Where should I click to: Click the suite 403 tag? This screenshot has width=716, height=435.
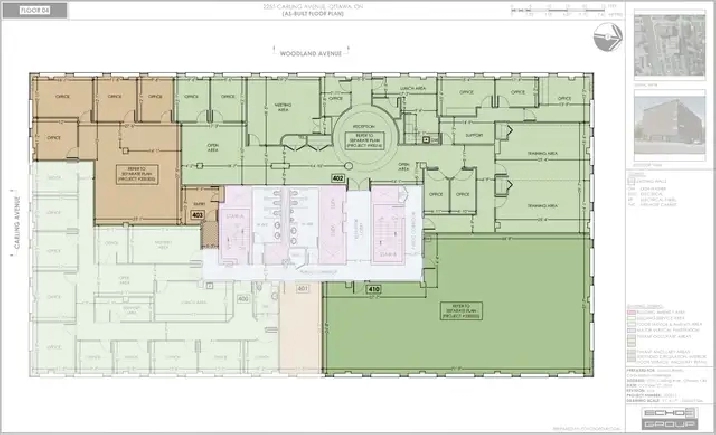197,214
